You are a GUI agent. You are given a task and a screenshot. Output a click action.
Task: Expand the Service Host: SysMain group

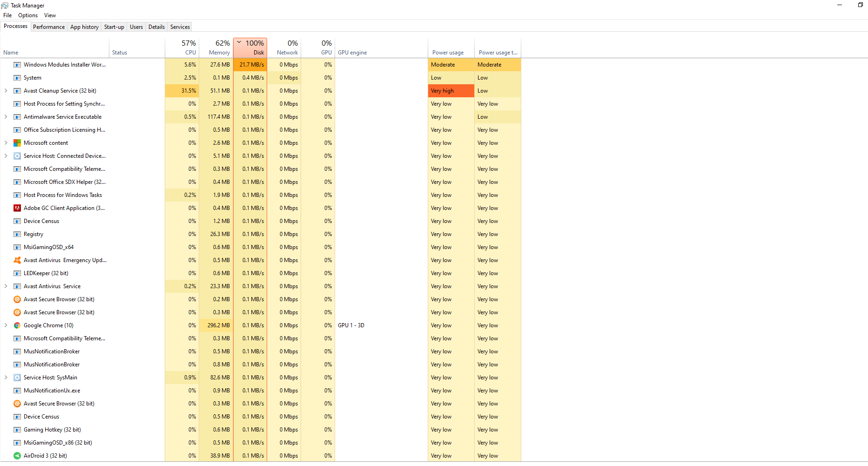(x=6, y=378)
